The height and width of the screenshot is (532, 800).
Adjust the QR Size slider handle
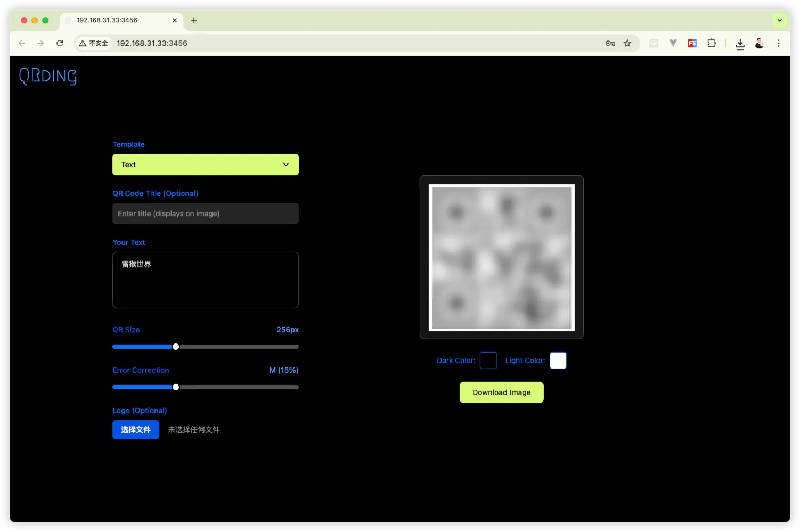pos(176,347)
